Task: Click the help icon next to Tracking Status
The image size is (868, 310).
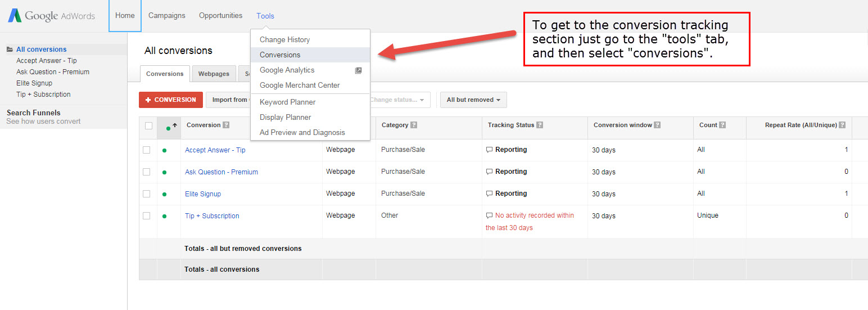Action: click(540, 125)
